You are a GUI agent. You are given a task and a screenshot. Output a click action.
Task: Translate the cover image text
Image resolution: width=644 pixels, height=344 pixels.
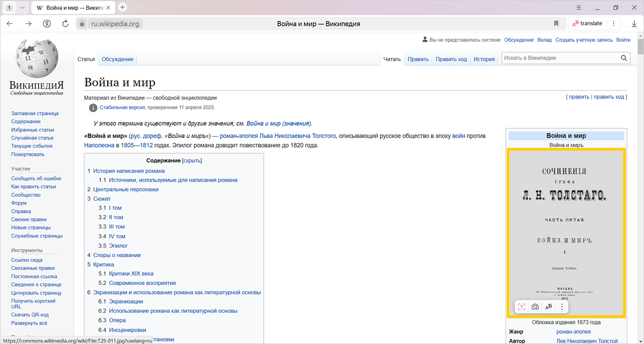pyautogui.click(x=549, y=307)
